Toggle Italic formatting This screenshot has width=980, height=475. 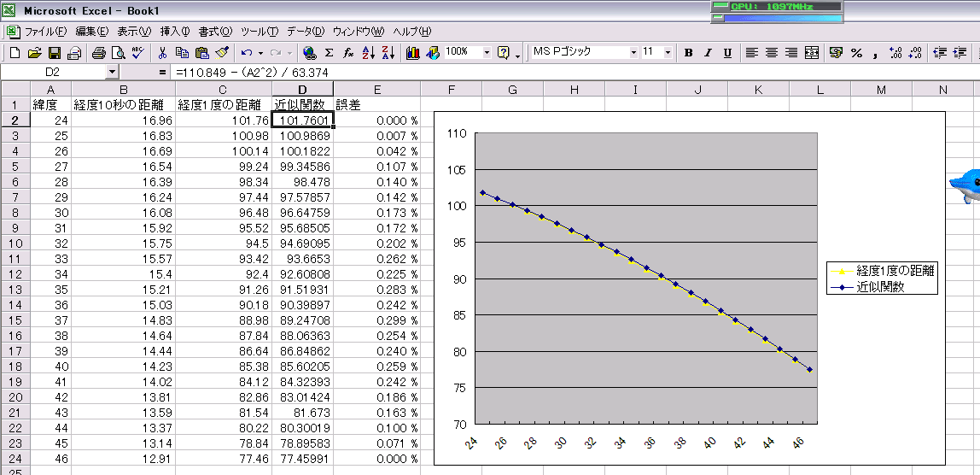point(708,53)
